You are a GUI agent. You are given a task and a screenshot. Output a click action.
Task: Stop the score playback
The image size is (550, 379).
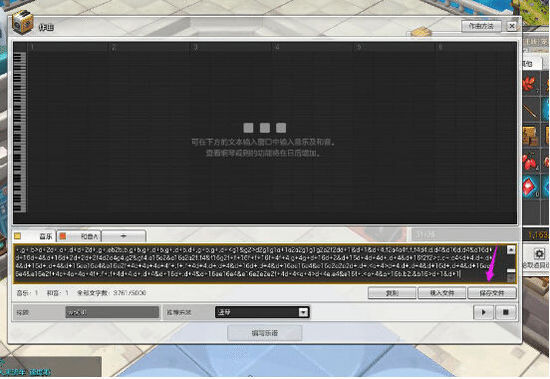click(x=505, y=312)
